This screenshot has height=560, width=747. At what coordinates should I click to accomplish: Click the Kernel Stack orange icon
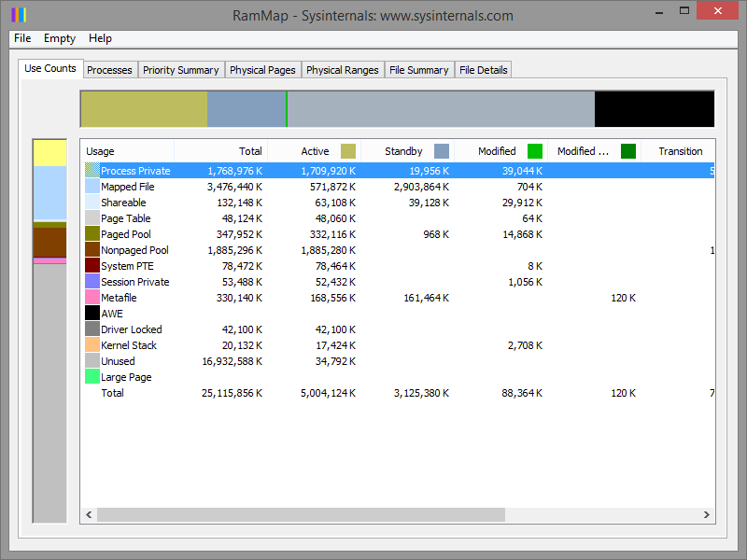[92, 345]
